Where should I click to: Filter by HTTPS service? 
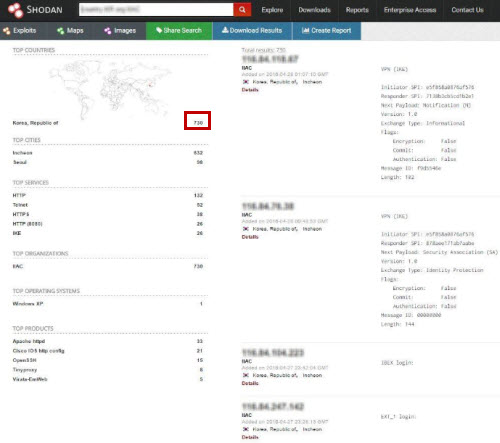[21, 214]
